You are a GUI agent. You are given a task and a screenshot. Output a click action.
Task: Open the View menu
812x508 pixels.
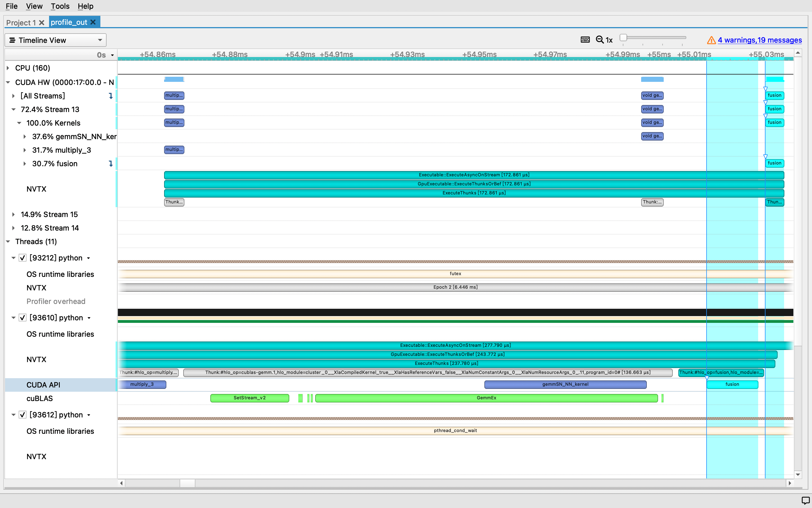click(34, 6)
